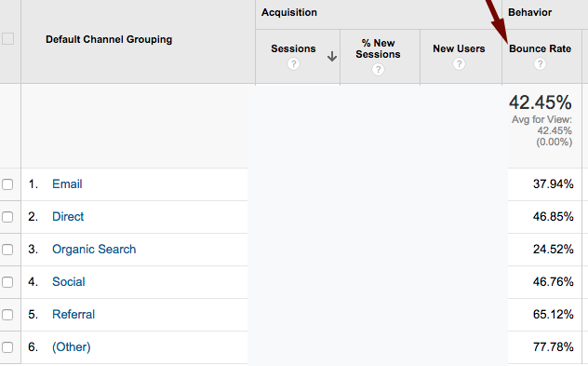The width and height of the screenshot is (588, 366).
Task: Select the 42.45% overall bounce rate
Action: [x=541, y=102]
